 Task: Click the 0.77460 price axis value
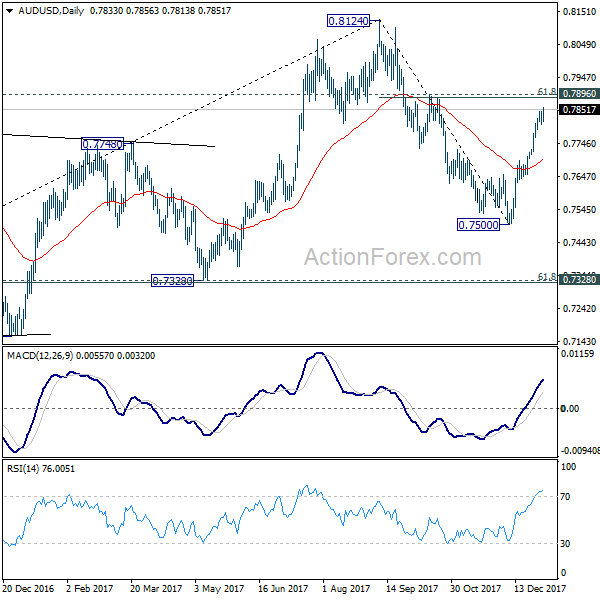click(x=579, y=144)
